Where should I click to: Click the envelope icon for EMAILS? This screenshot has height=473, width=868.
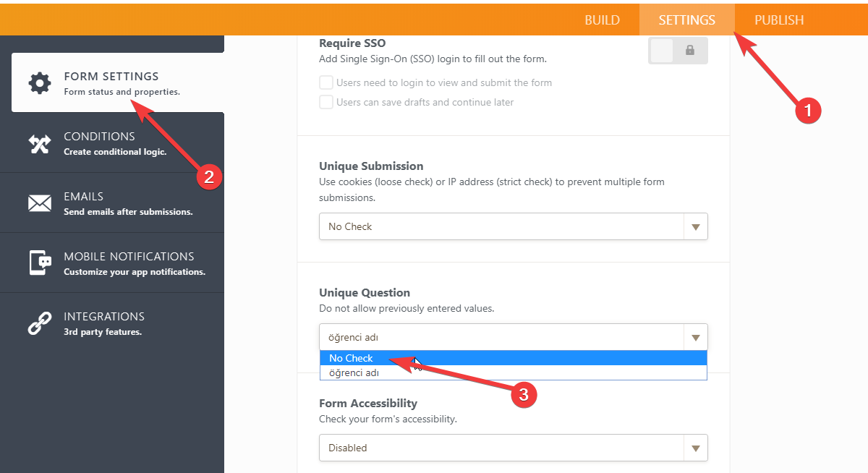pos(40,203)
